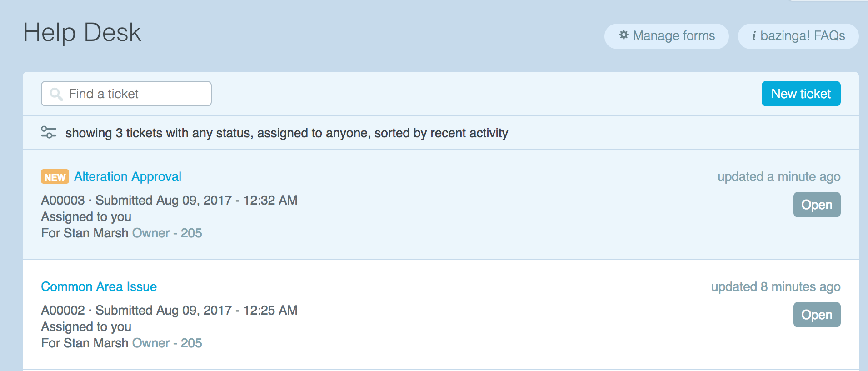Click the magnifier icon in the search box

(x=56, y=94)
